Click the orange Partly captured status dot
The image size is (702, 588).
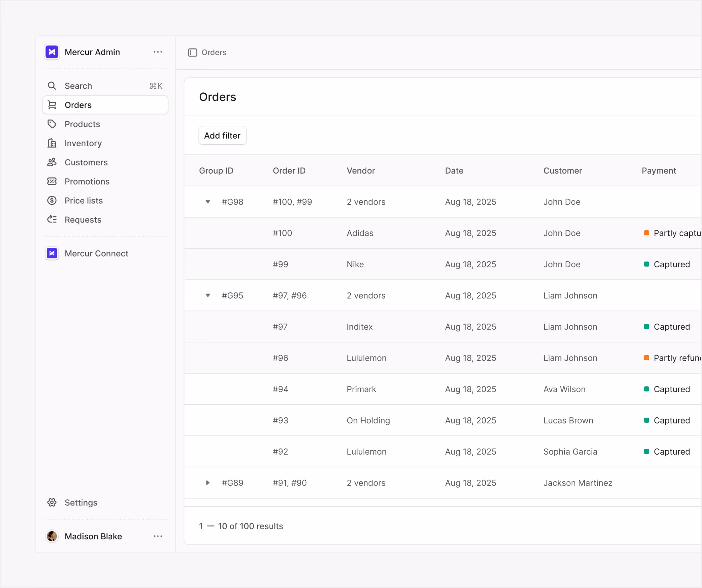coord(646,233)
